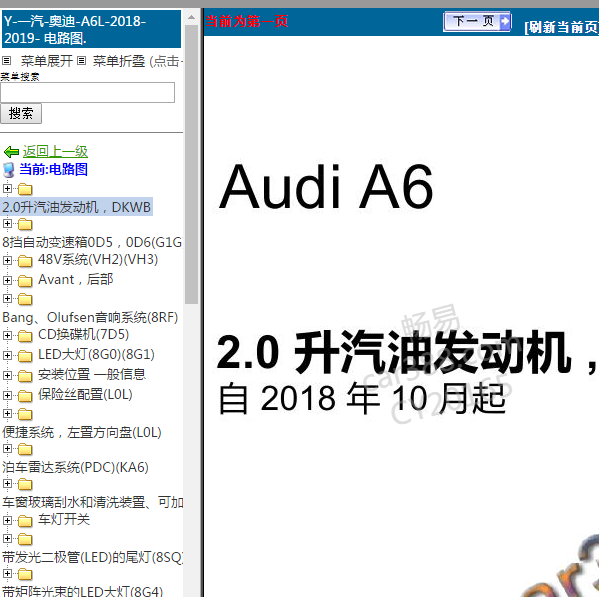Click the LED大灯(8G0)(8G1) folder icon

coord(25,356)
